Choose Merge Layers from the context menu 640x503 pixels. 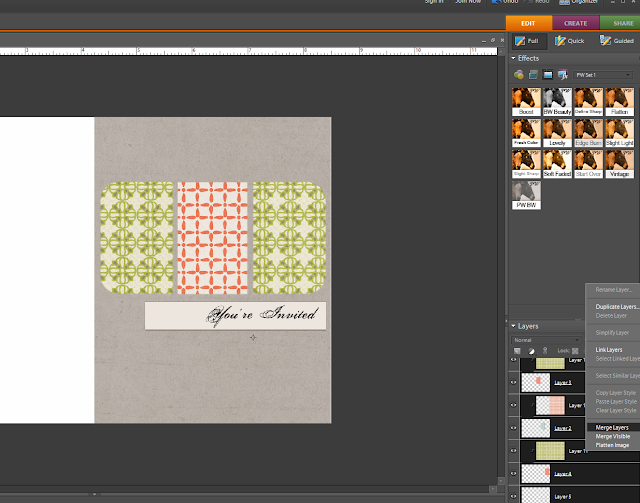(x=613, y=427)
